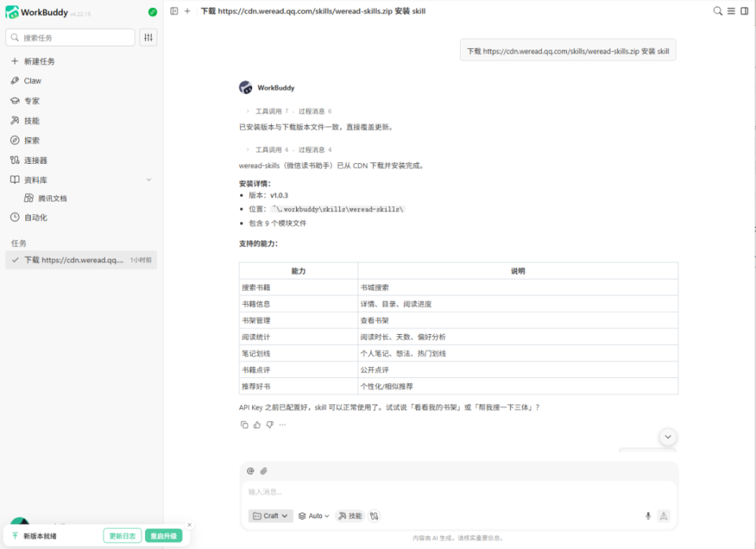756x549 pixels.
Task: Click the 技能 skills button in input bar
Action: tap(350, 516)
